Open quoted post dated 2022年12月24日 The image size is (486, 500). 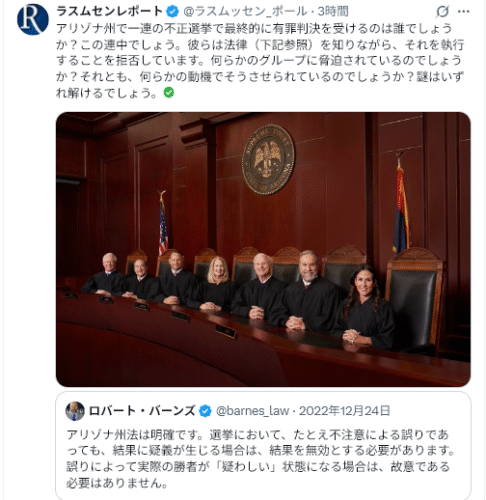pyautogui.click(x=344, y=411)
